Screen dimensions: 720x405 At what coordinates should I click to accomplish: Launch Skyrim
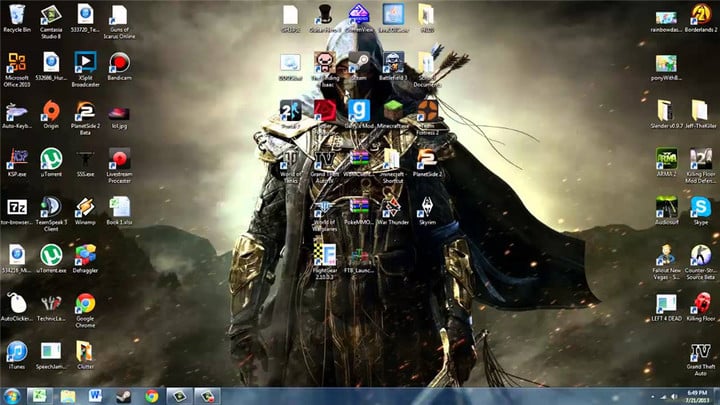tap(427, 211)
